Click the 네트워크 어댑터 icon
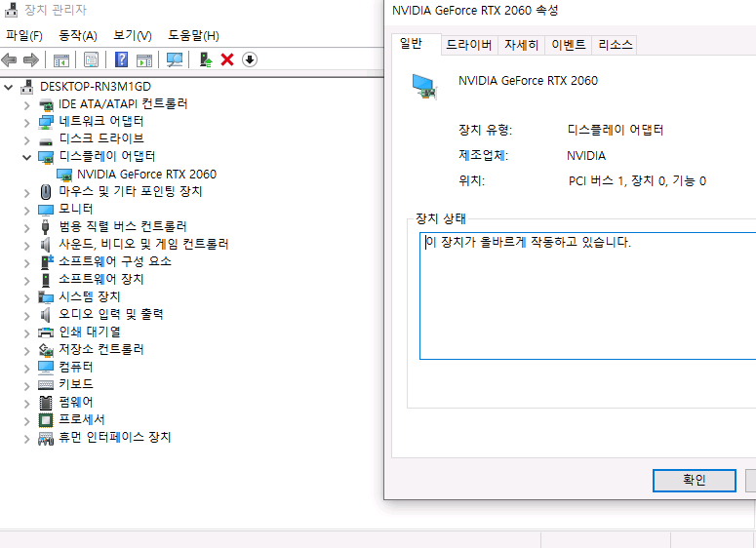Screen dimensions: 756x548 pyautogui.click(x=45, y=122)
